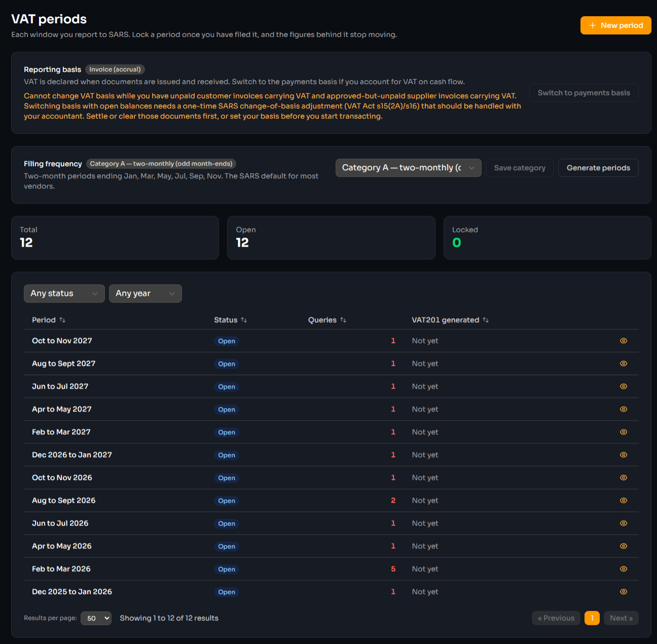
Task: Click the Category A filing frequency badge
Action: [161, 164]
